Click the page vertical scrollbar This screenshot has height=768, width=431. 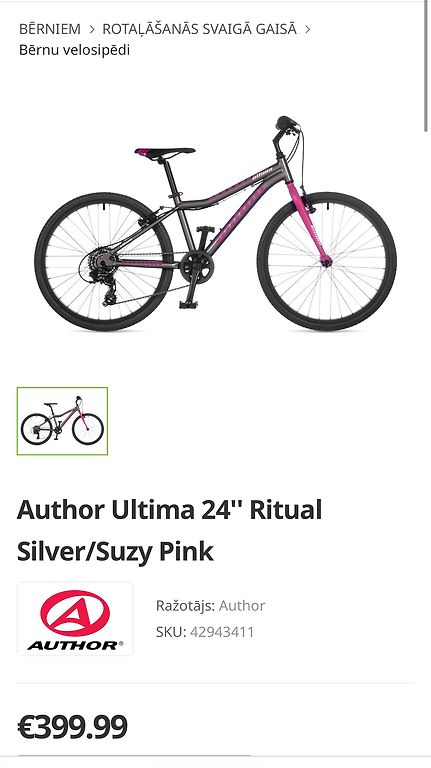(x=425, y=66)
